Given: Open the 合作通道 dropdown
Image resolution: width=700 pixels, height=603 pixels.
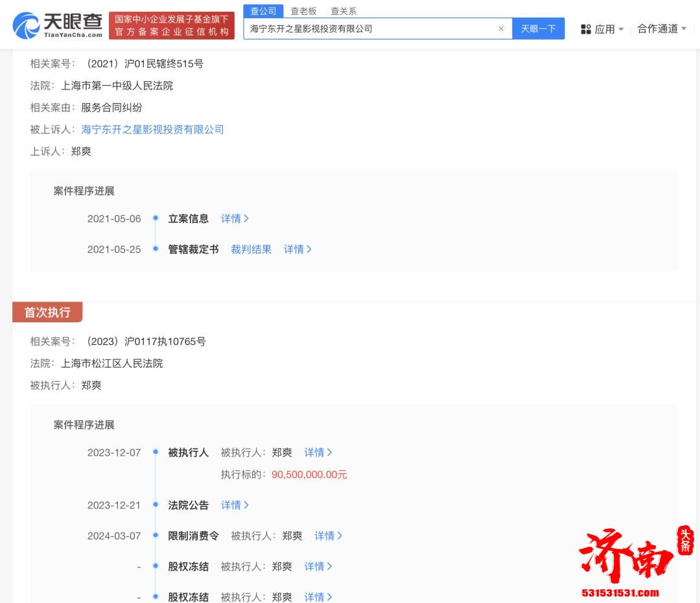Looking at the screenshot, I should (x=659, y=29).
